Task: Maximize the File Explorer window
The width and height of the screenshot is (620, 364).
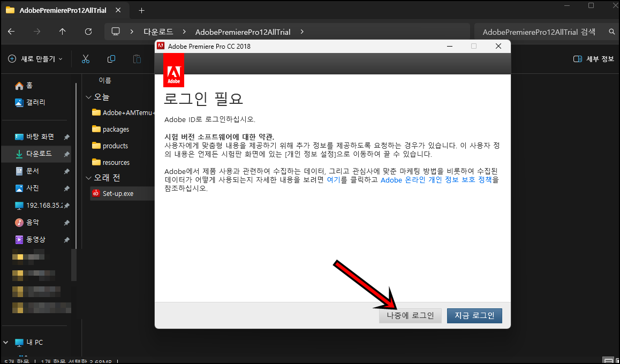Action: (591, 5)
